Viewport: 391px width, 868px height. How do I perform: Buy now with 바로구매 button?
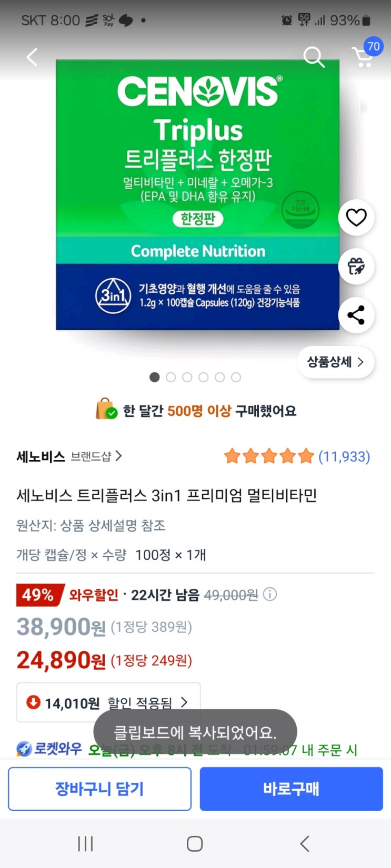(291, 789)
